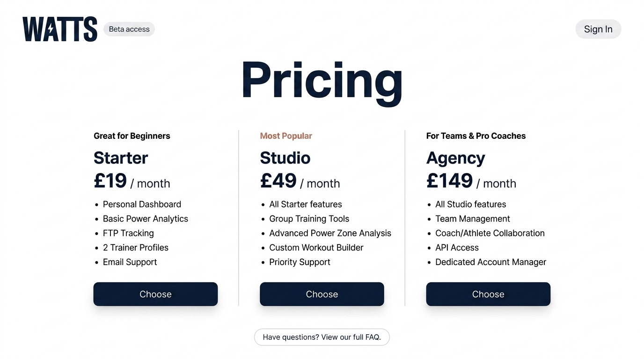644x359 pixels.
Task: Click the £49 / month price
Action: 300,181
